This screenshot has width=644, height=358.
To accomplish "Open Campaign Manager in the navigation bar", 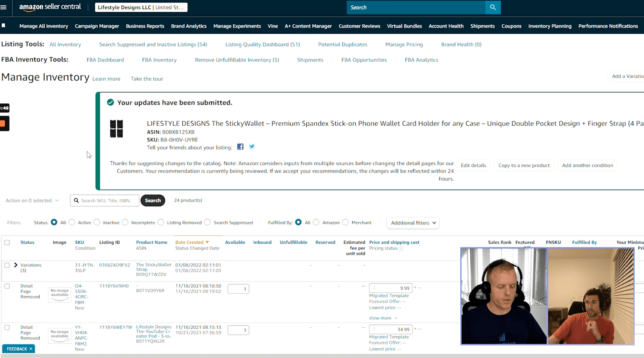I will [97, 26].
